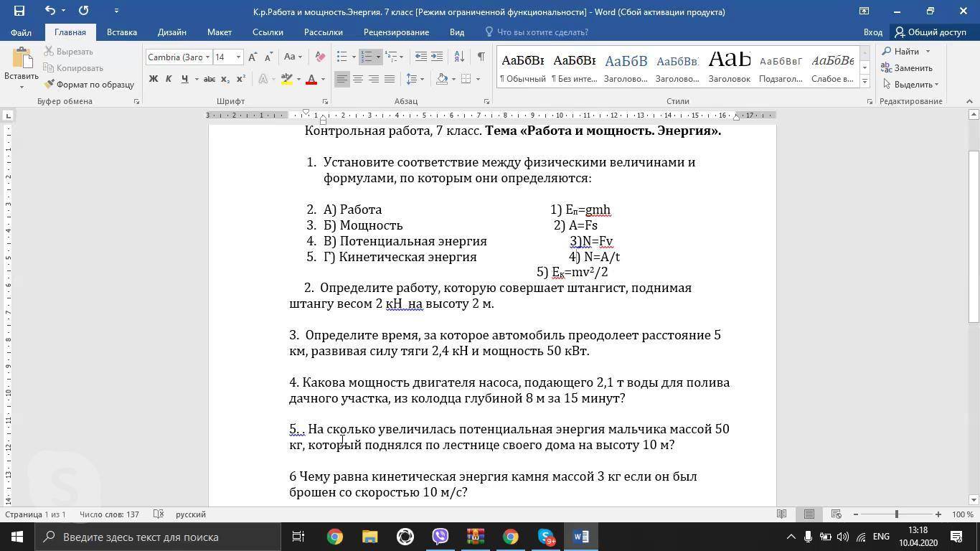
Task: Apply the text effects letter A icon
Action: pyautogui.click(x=263, y=79)
